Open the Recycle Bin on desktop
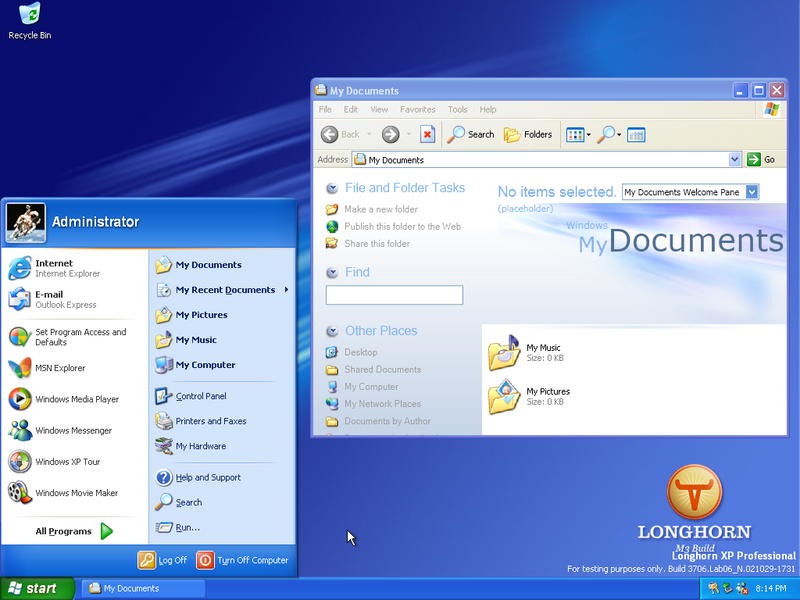This screenshot has width=800, height=600. pos(30,20)
